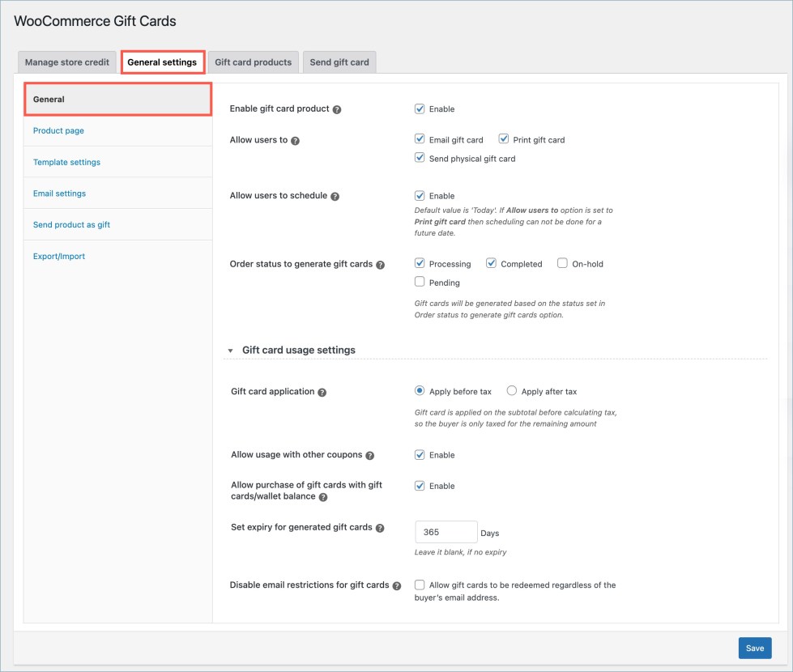Switch to Manage store credit tab
Screen dimensions: 793x672
(66, 62)
